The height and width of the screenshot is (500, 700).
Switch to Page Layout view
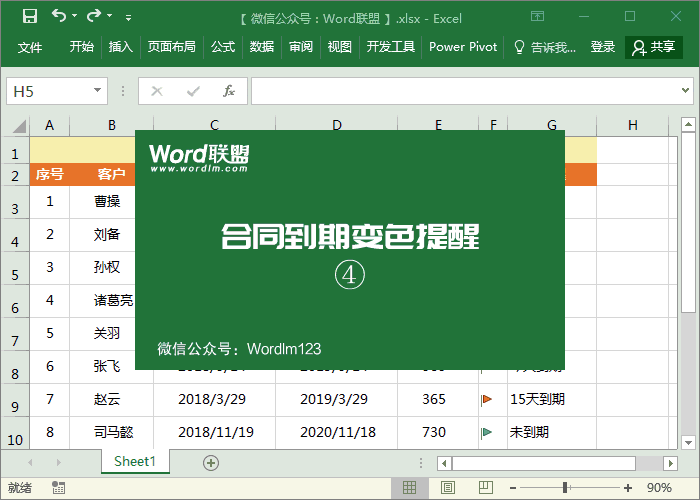coord(445,488)
